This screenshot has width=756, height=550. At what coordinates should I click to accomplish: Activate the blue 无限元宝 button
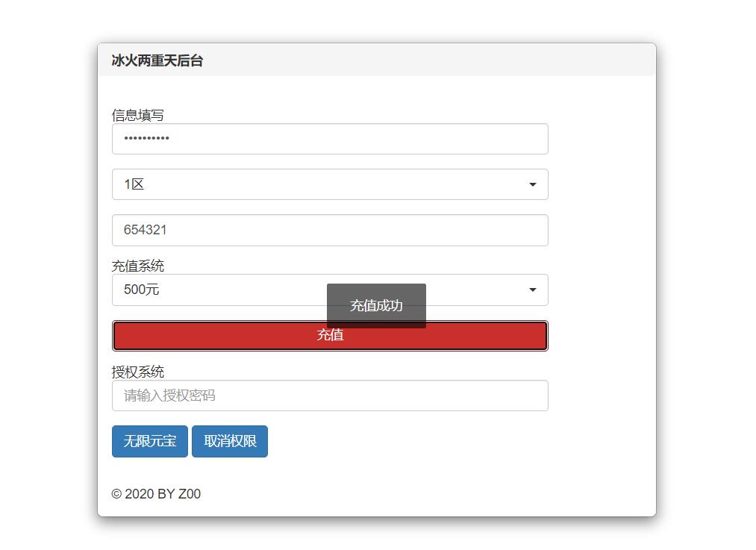pos(149,441)
